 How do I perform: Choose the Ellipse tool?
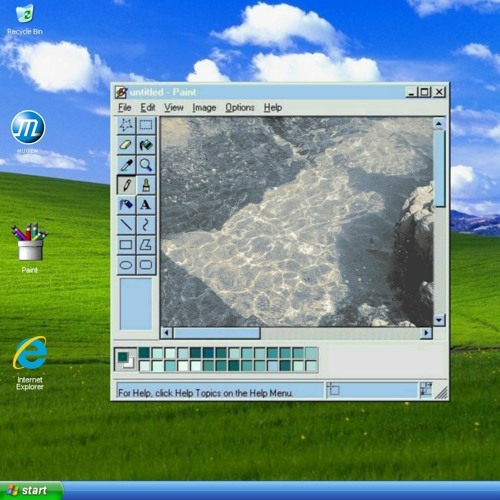click(126, 265)
